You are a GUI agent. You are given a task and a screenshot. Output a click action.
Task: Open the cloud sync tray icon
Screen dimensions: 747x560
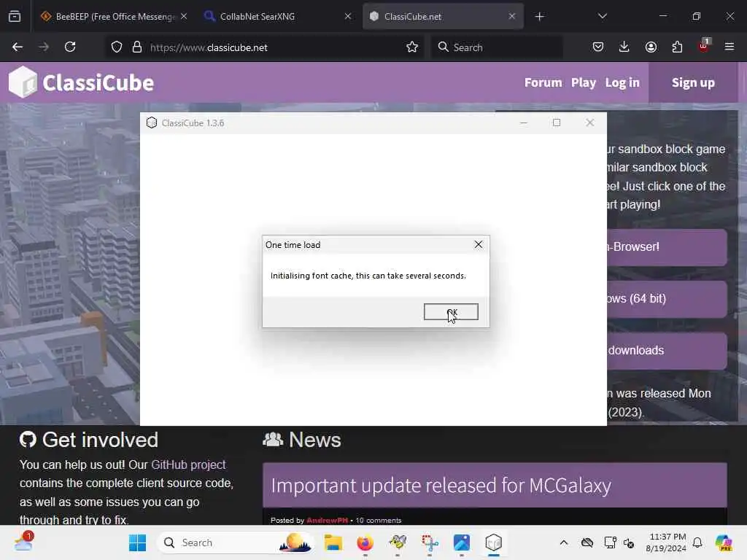[587, 542]
